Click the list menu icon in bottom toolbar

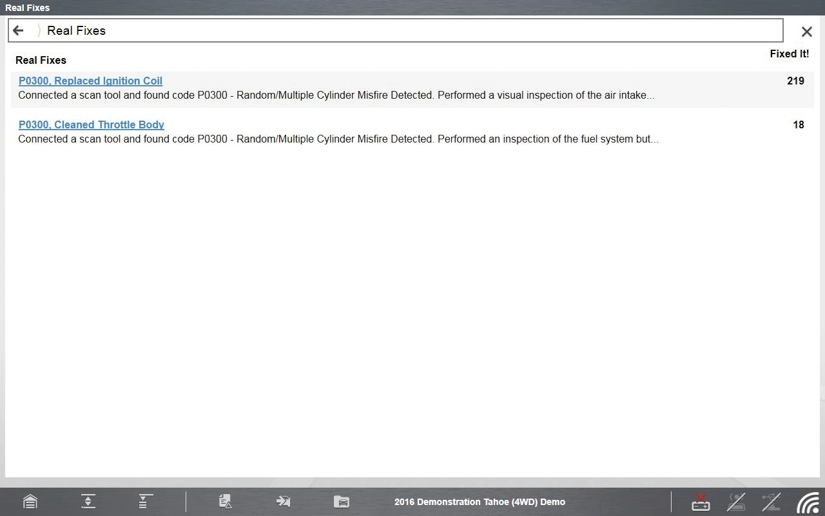click(x=144, y=501)
